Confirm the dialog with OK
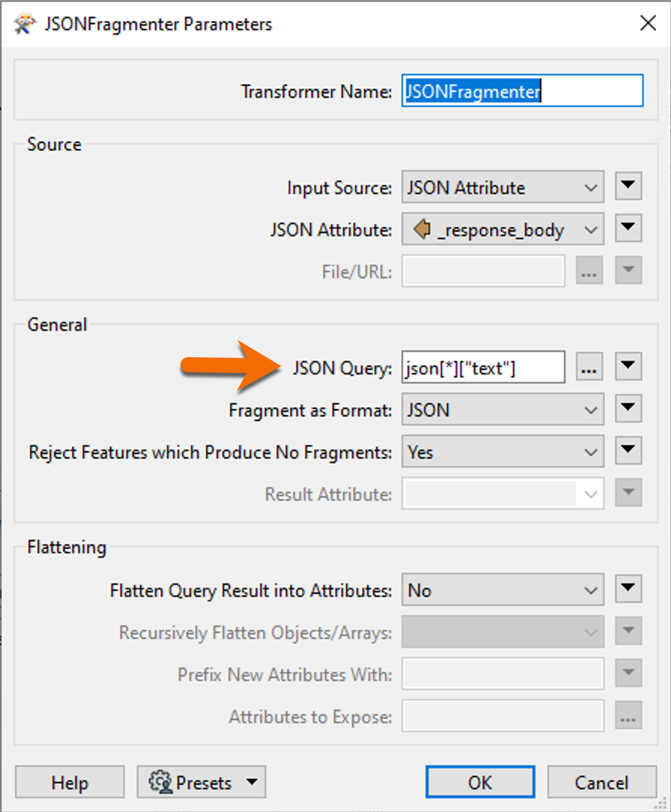This screenshot has height=812, width=671. (x=481, y=782)
